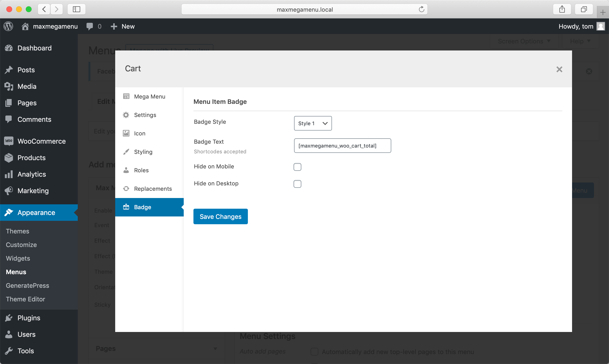Enable the Hide on Mobile checkbox
Screen dimensions: 609x364
coord(297,167)
